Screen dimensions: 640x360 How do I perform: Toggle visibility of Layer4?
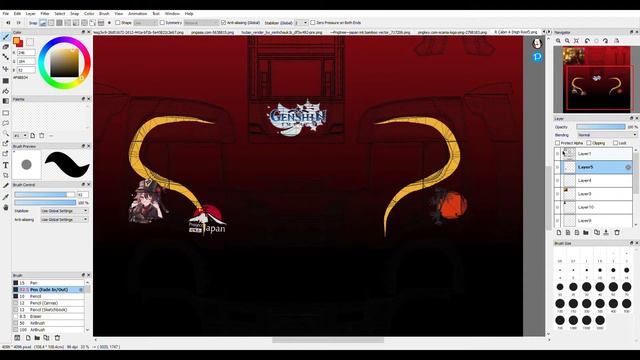coord(558,180)
